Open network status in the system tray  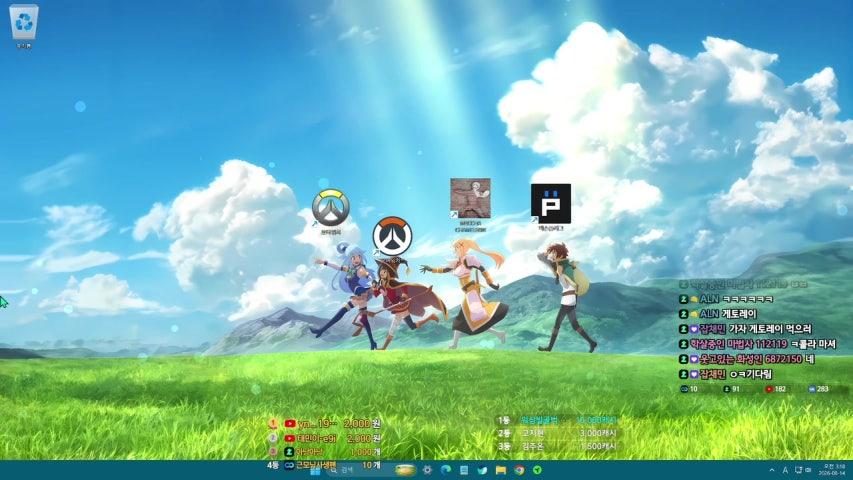pyautogui.click(x=799, y=470)
